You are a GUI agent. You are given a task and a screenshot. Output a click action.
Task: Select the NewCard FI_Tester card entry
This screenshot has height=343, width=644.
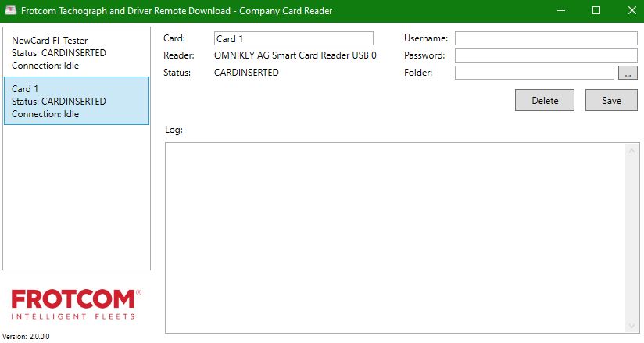click(76, 52)
